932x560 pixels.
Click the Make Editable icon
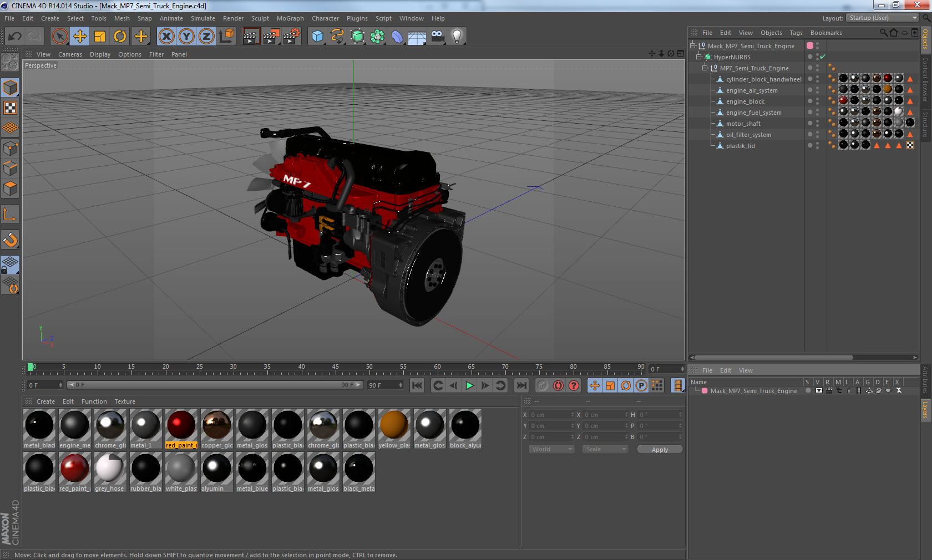10,62
